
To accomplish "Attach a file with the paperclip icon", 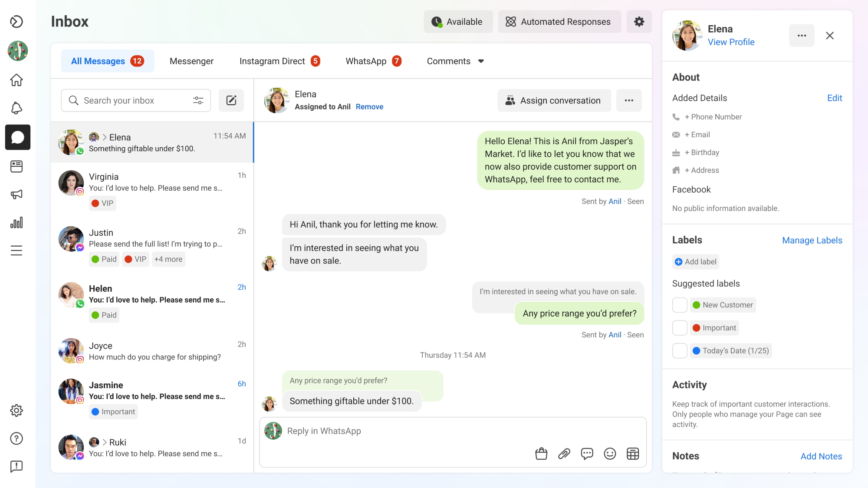I will click(x=564, y=454).
